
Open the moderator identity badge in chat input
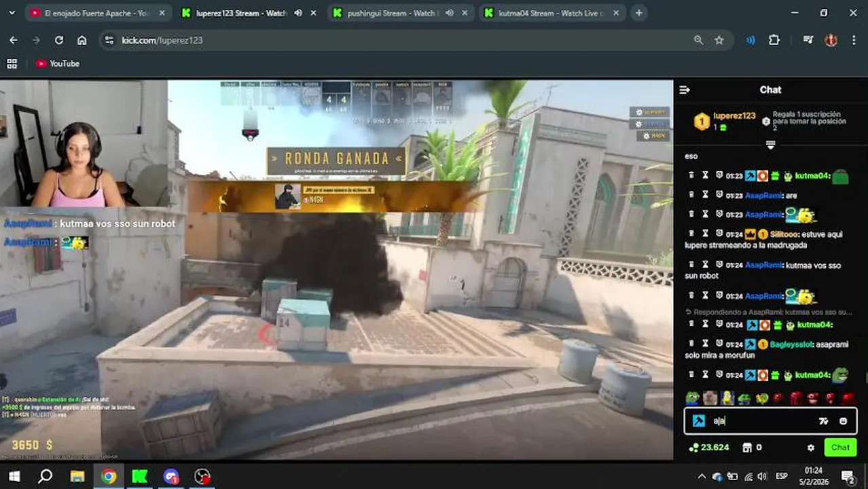tap(698, 421)
